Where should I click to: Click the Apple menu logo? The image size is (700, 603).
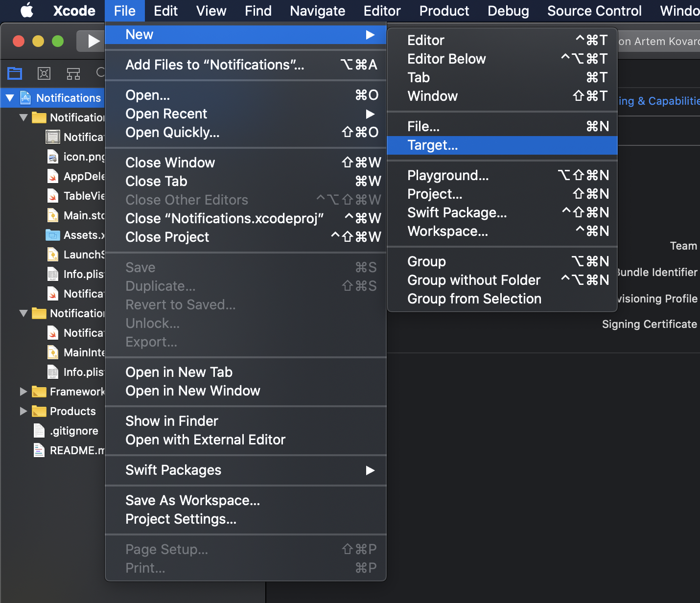(x=27, y=11)
